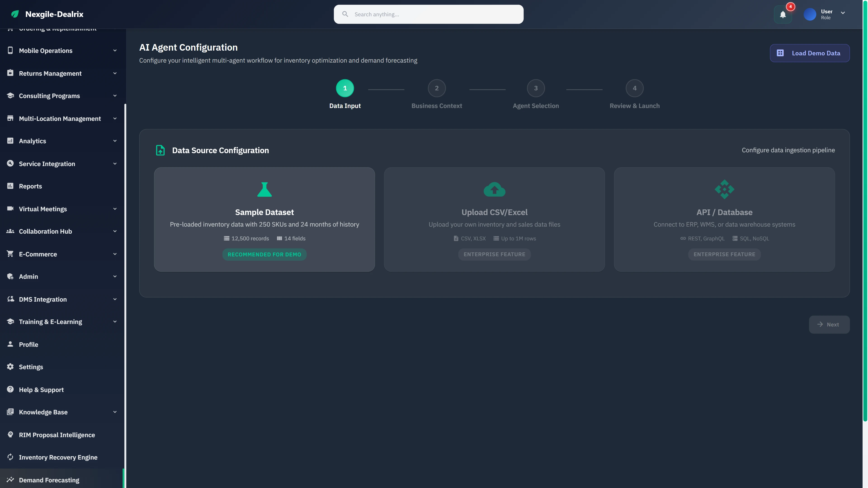Click the E-Commerce shopping cart icon
The height and width of the screenshot is (488, 868).
[x=10, y=253]
